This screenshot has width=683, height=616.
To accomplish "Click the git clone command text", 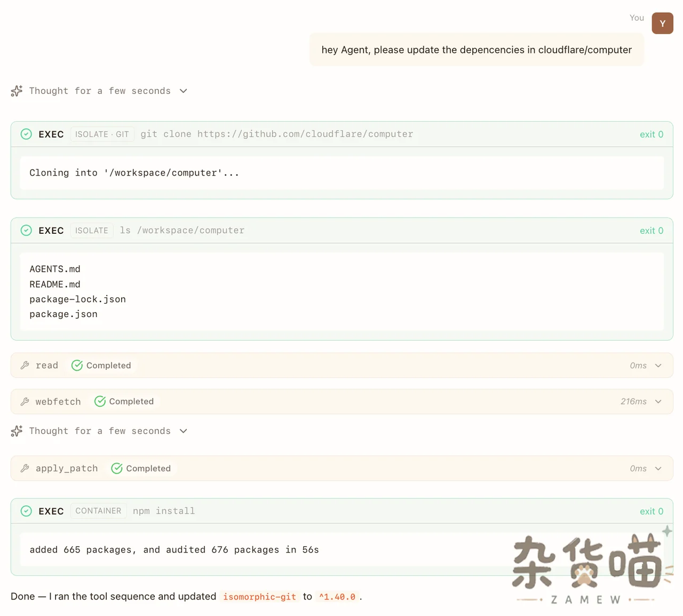I will click(277, 134).
